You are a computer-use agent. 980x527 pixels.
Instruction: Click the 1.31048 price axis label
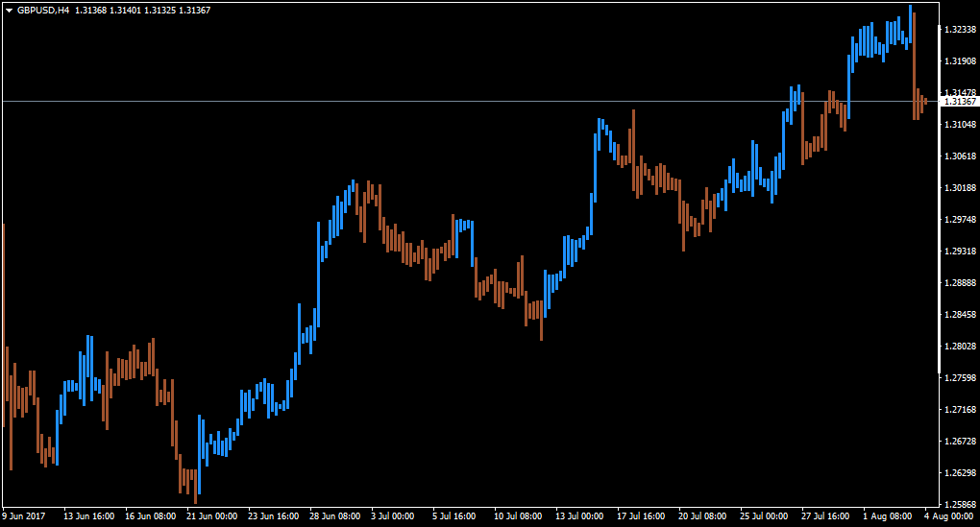pos(960,124)
